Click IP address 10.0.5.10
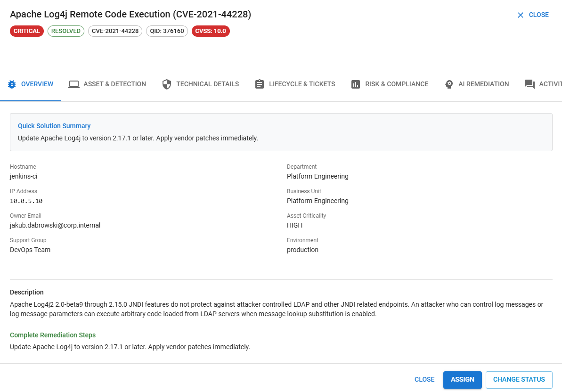562x392 pixels. [x=26, y=201]
